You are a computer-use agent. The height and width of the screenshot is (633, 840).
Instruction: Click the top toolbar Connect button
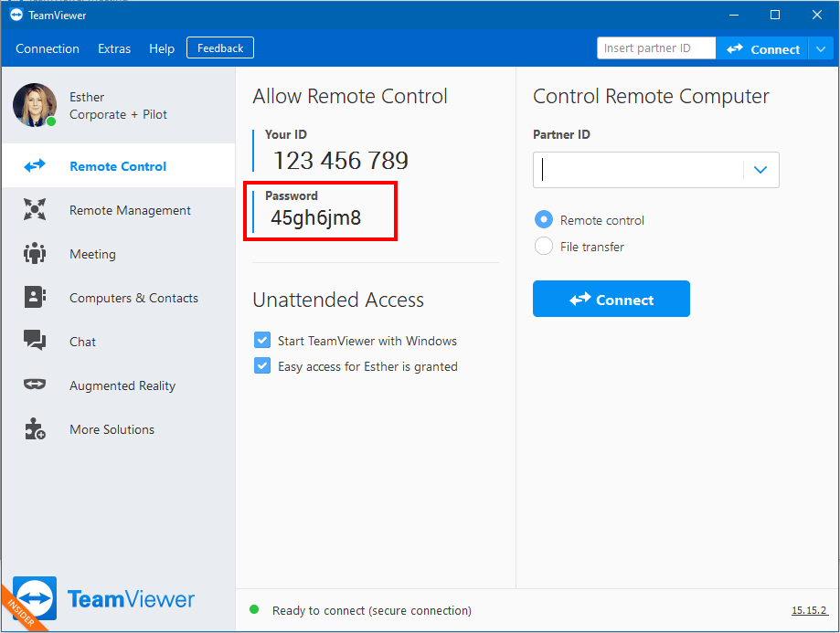(762, 49)
